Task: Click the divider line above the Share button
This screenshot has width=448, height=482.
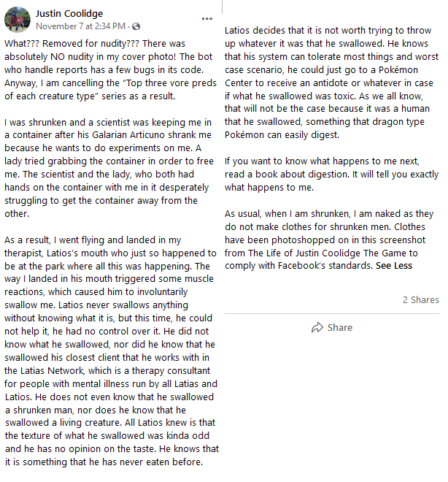Action: pos(332,314)
